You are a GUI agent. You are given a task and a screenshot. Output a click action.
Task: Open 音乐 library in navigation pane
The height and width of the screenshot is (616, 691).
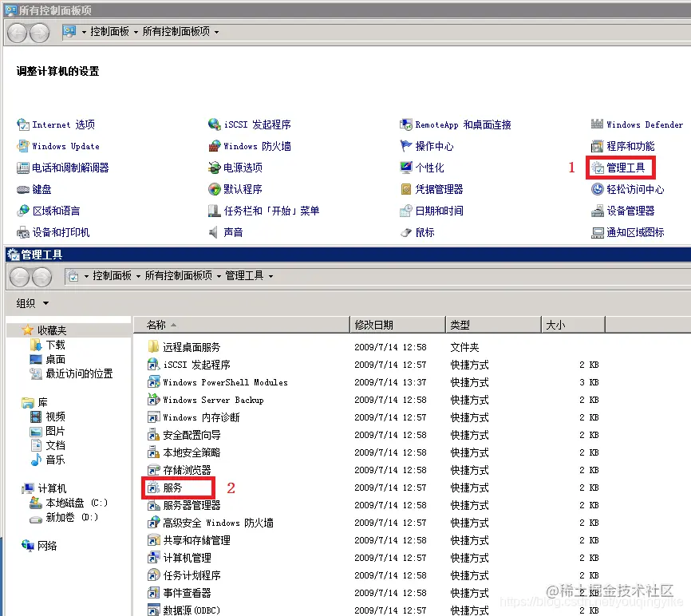[x=55, y=460]
